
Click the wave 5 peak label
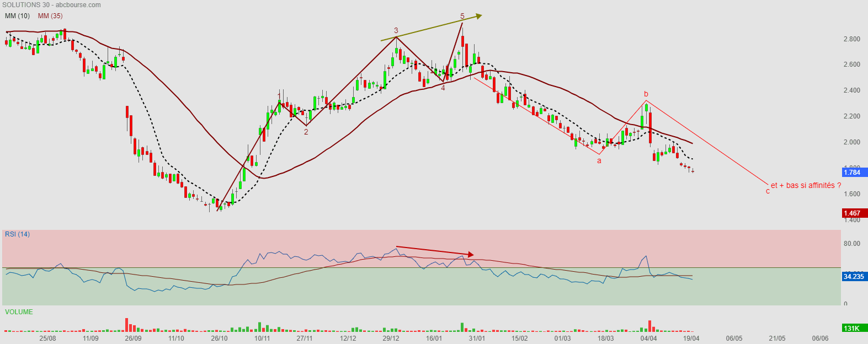click(462, 16)
